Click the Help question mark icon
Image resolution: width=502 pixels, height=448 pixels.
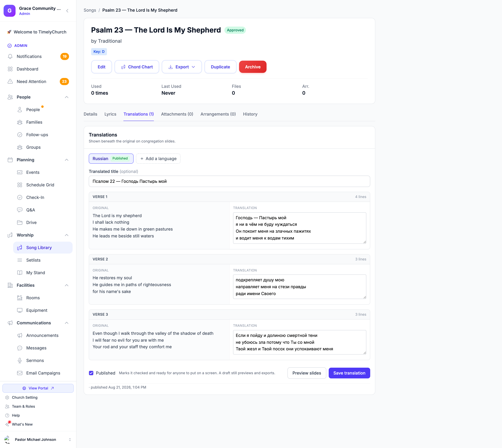pyautogui.click(x=7, y=415)
